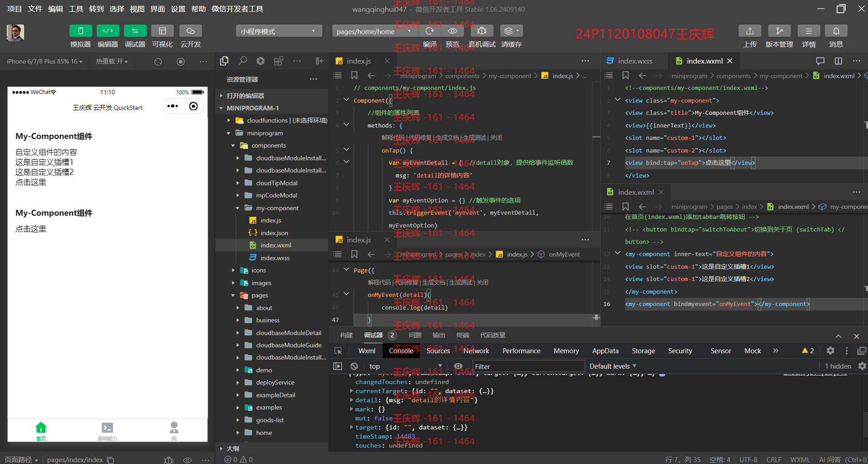Collapse the explorer sidebar panel
The height and width of the screenshot is (464, 868).
tap(320, 61)
